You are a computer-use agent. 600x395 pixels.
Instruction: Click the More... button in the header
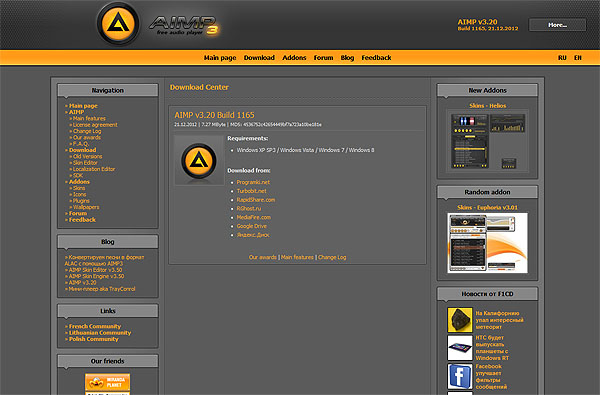tap(557, 25)
